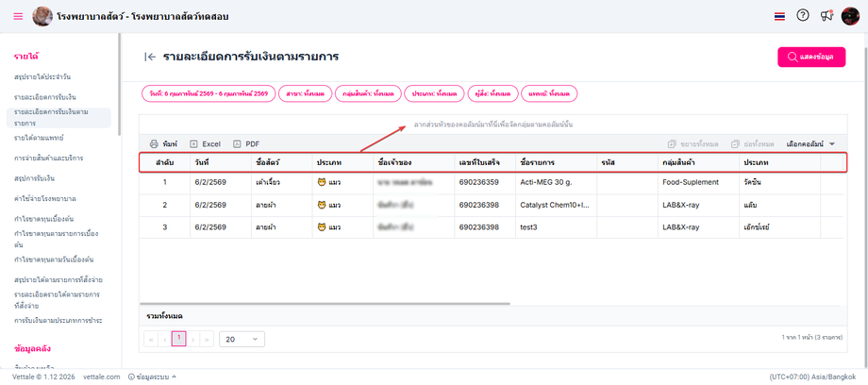Sort by ชื่อรายการ column header
Screen dimensions: 868x385
tap(556, 163)
